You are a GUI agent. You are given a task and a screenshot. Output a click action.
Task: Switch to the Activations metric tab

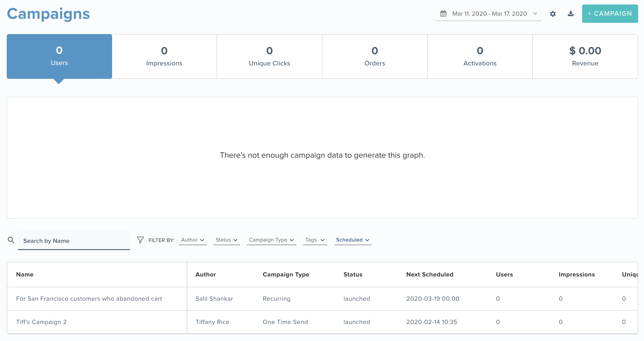coord(480,56)
